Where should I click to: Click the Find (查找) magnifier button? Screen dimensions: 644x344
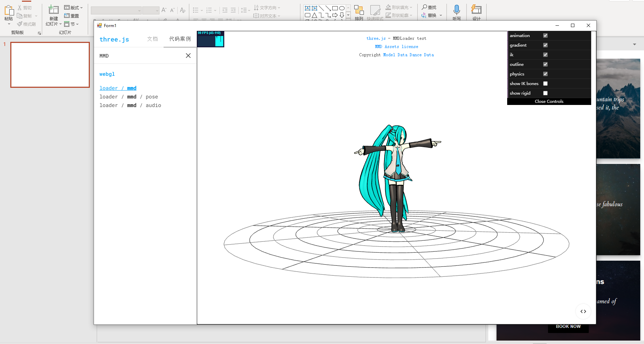coord(429,7)
